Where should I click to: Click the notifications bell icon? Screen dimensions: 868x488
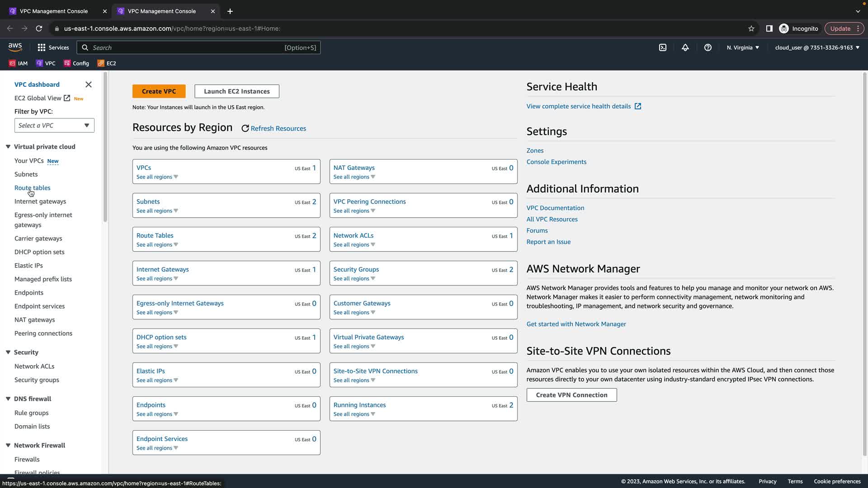685,47
